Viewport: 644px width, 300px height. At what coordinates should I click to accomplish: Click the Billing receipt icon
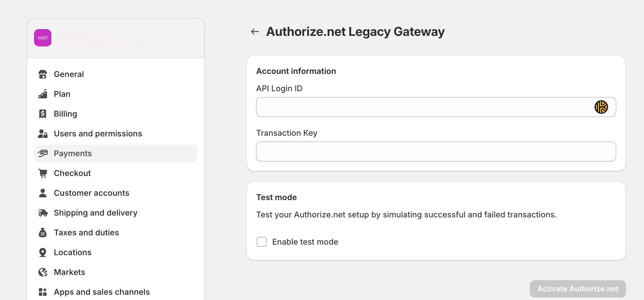[x=43, y=114]
